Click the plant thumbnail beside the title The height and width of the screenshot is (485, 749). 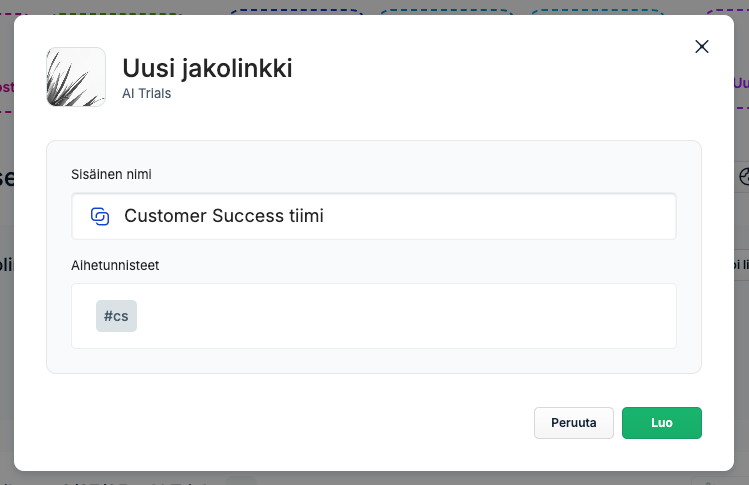click(76, 77)
